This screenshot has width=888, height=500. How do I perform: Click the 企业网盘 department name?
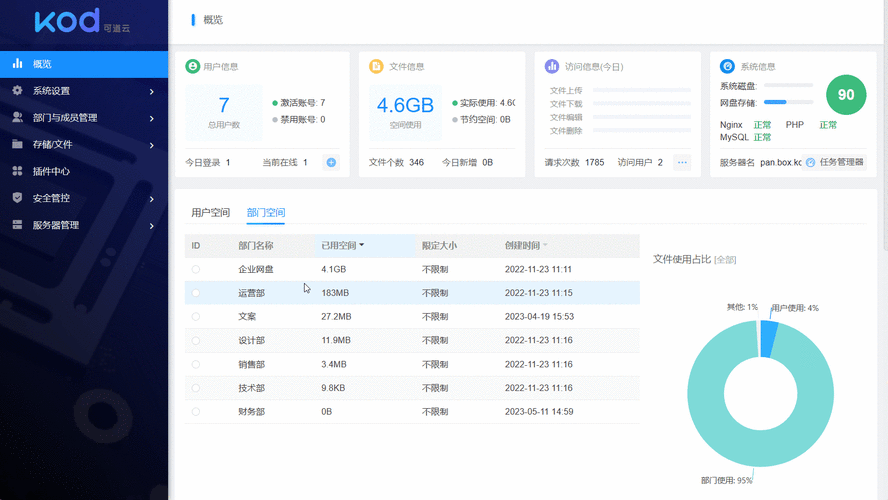256,270
